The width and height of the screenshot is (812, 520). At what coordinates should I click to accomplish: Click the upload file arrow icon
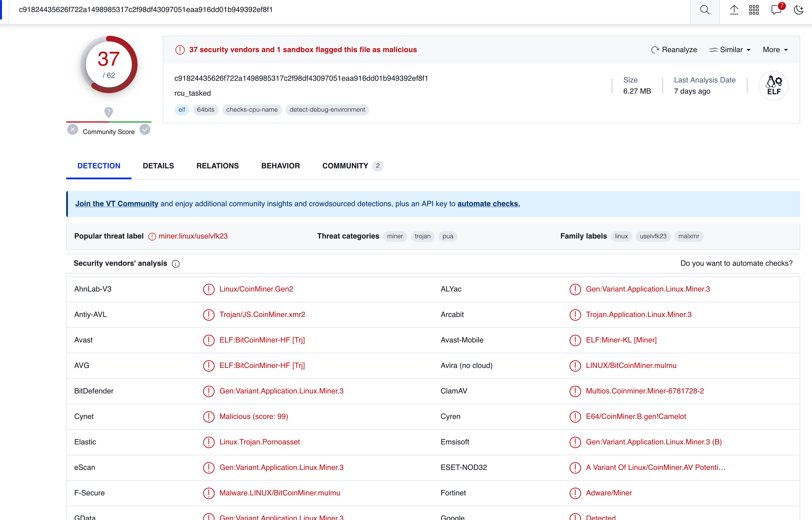click(734, 10)
